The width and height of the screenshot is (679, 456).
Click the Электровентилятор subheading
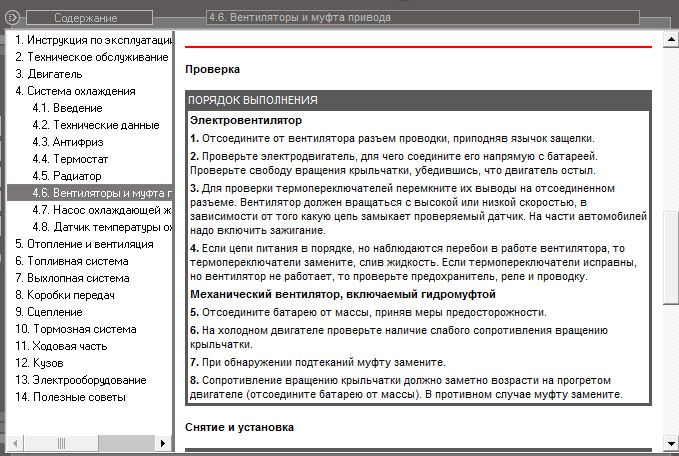pos(246,120)
